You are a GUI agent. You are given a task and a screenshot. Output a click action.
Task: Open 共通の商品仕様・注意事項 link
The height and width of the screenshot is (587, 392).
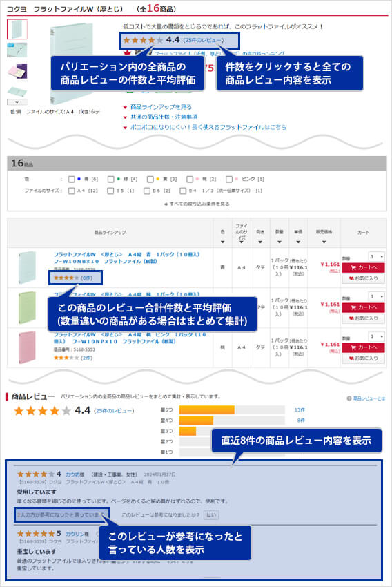tap(164, 117)
